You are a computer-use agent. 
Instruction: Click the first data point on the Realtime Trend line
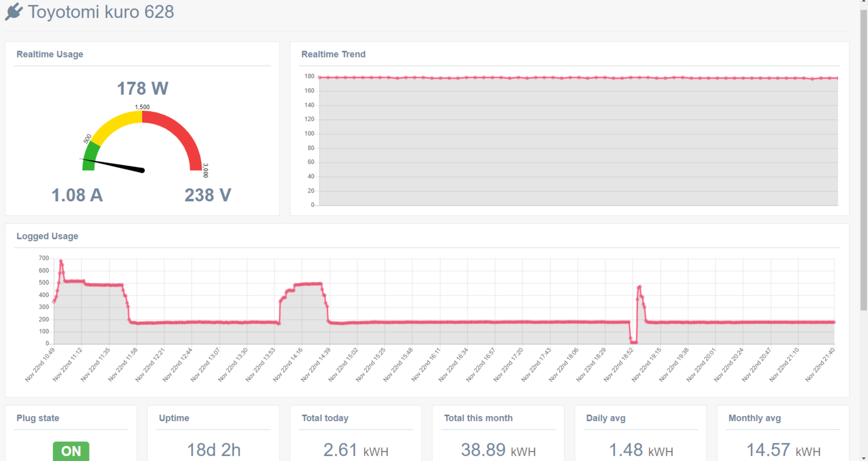point(320,78)
